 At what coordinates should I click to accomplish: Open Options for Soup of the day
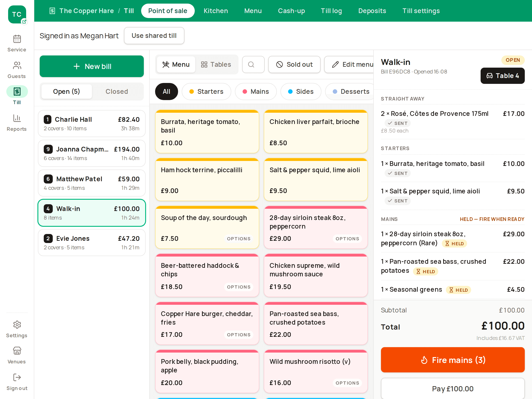238,238
